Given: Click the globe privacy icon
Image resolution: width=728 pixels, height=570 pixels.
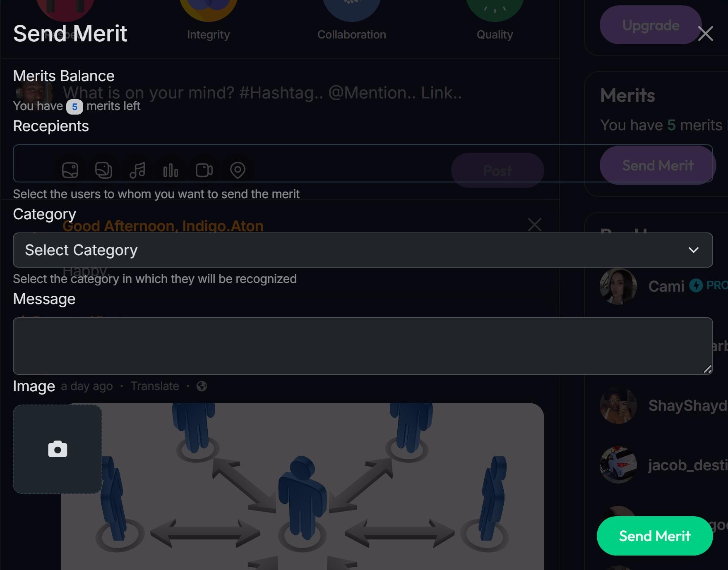Looking at the screenshot, I should 202,386.
